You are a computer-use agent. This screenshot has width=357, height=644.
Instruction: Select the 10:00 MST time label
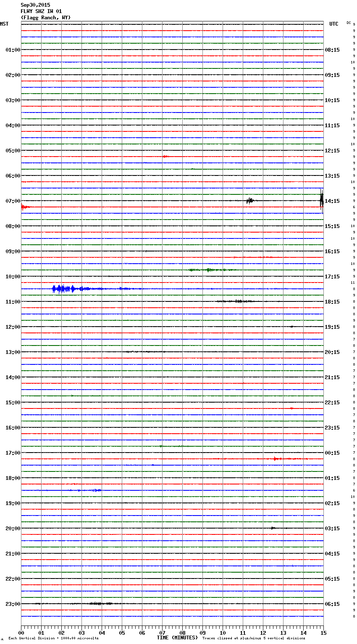click(13, 277)
